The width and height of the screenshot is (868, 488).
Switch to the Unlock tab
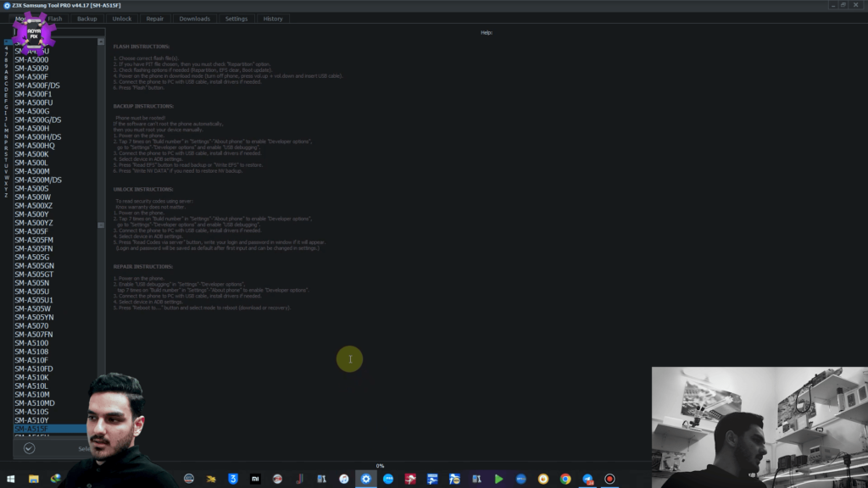(122, 19)
